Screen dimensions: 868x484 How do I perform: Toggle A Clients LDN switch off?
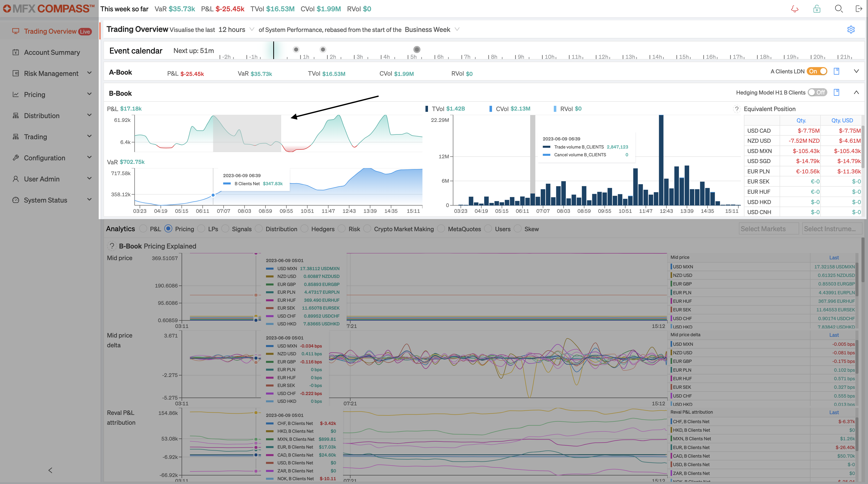click(817, 71)
